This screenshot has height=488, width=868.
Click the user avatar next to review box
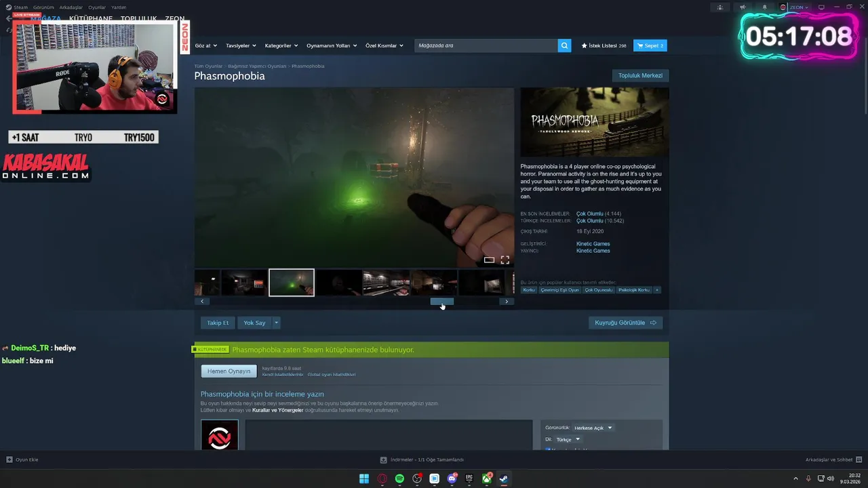click(x=220, y=435)
